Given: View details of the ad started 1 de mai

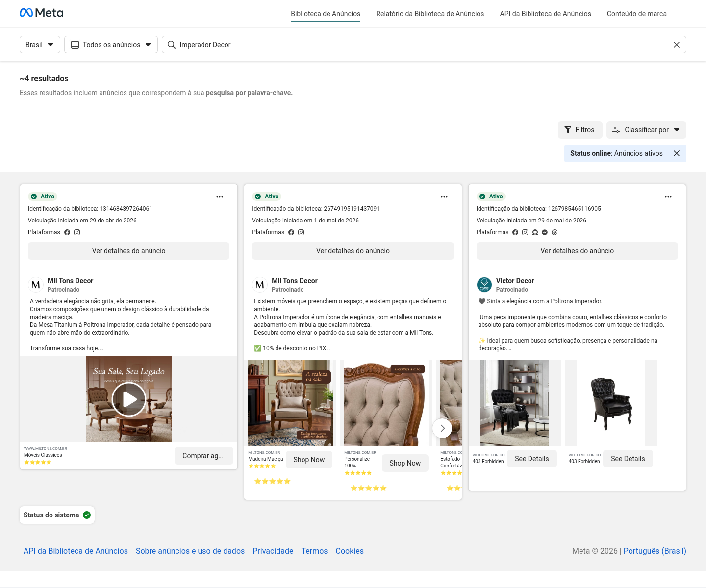Looking at the screenshot, I should click(x=353, y=251).
